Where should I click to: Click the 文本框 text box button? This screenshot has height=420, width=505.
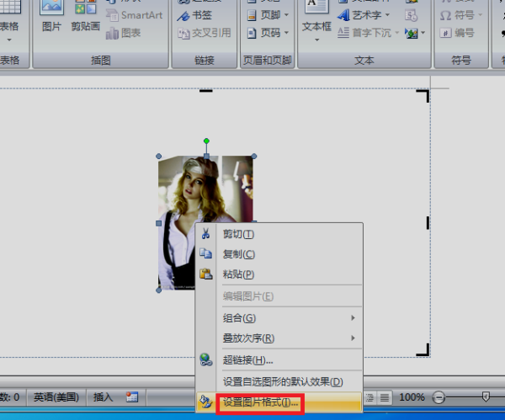point(316,19)
